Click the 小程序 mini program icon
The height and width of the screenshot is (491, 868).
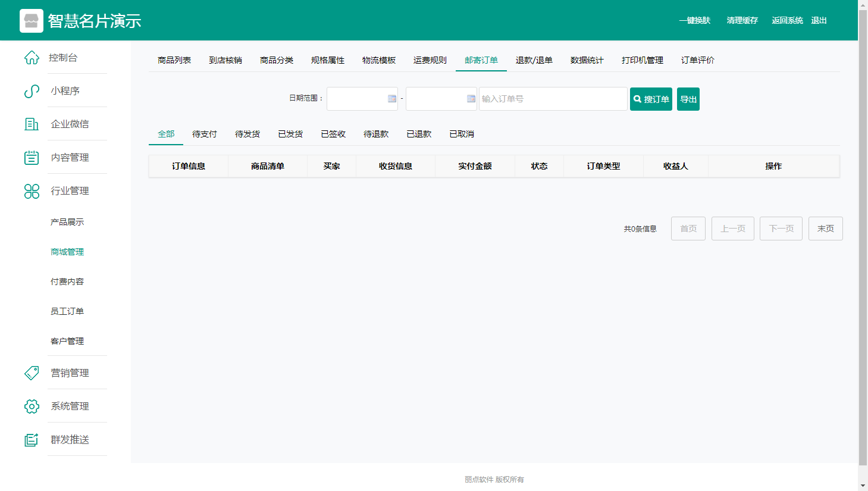32,91
